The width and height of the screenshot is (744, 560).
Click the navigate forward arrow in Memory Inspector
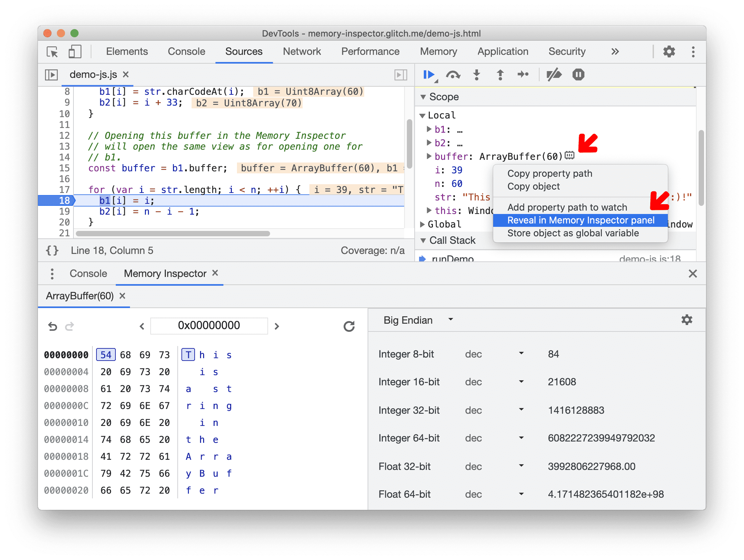(x=277, y=326)
